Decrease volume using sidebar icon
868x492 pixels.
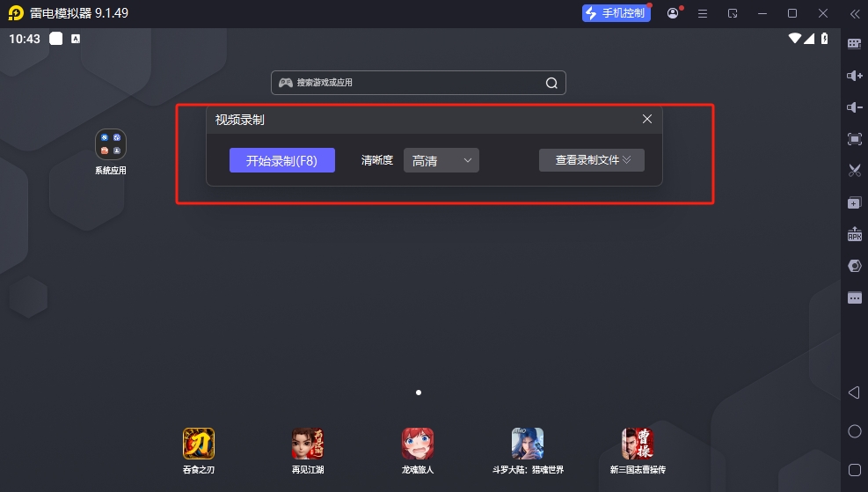click(855, 106)
